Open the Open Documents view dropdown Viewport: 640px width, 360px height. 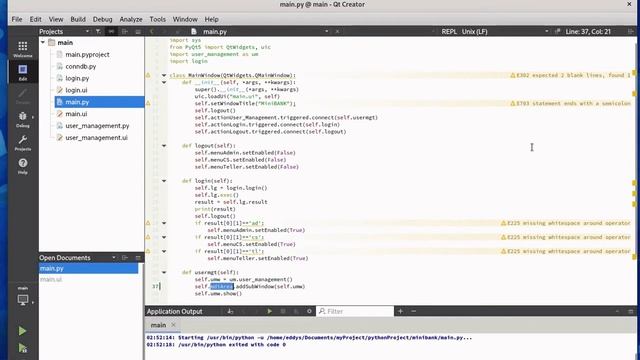(113, 258)
